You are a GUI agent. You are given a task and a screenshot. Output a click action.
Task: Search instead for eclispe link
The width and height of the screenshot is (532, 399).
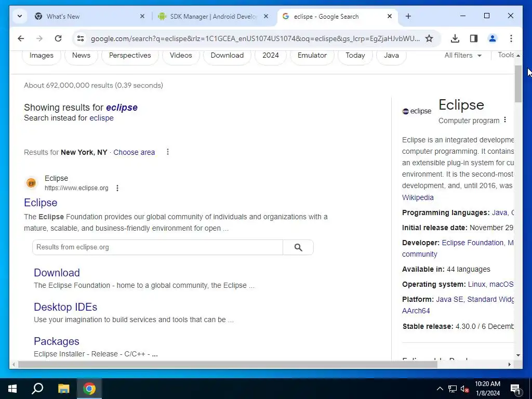point(101,118)
